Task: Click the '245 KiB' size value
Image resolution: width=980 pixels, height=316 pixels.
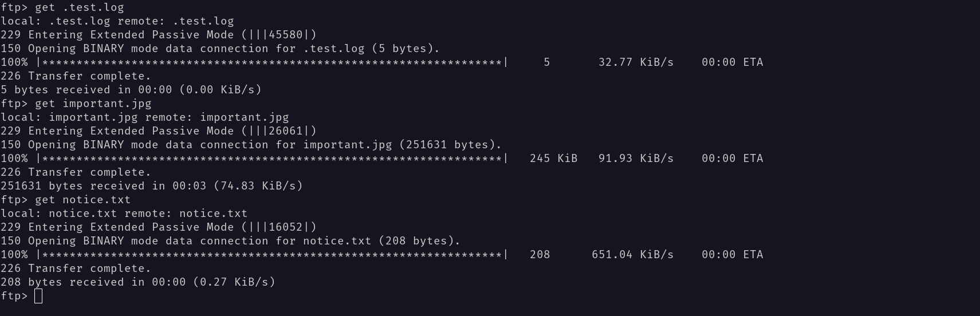Action: pyautogui.click(x=553, y=159)
